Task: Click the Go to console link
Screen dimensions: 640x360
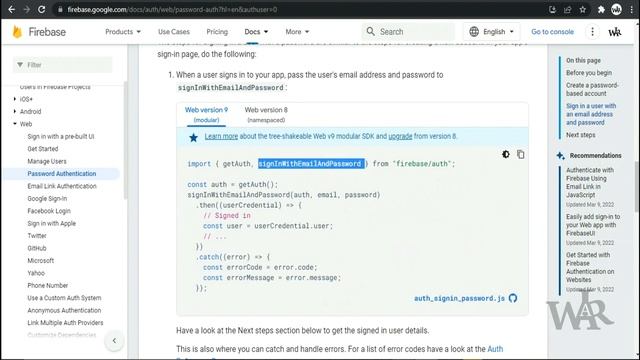Action: click(x=552, y=31)
